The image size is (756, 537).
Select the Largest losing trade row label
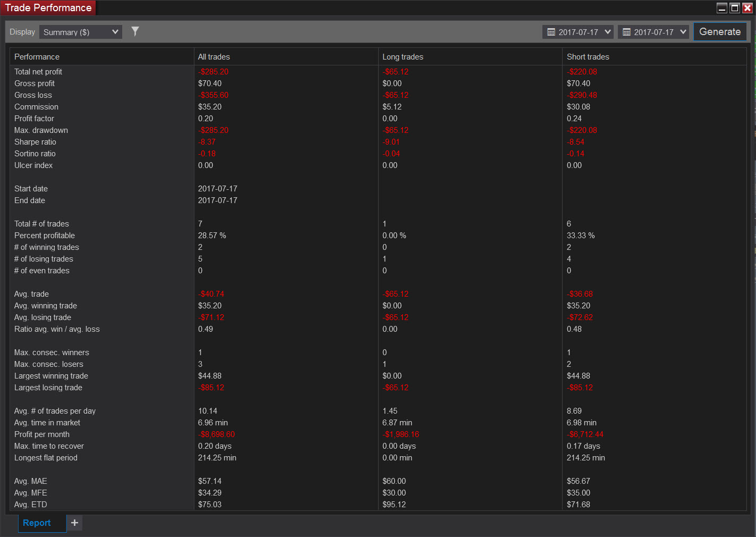point(48,388)
